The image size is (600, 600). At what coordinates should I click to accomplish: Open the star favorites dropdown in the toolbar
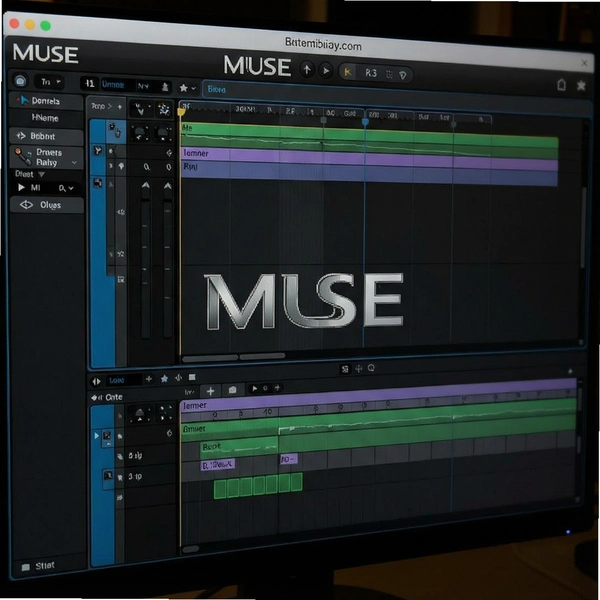click(x=188, y=88)
